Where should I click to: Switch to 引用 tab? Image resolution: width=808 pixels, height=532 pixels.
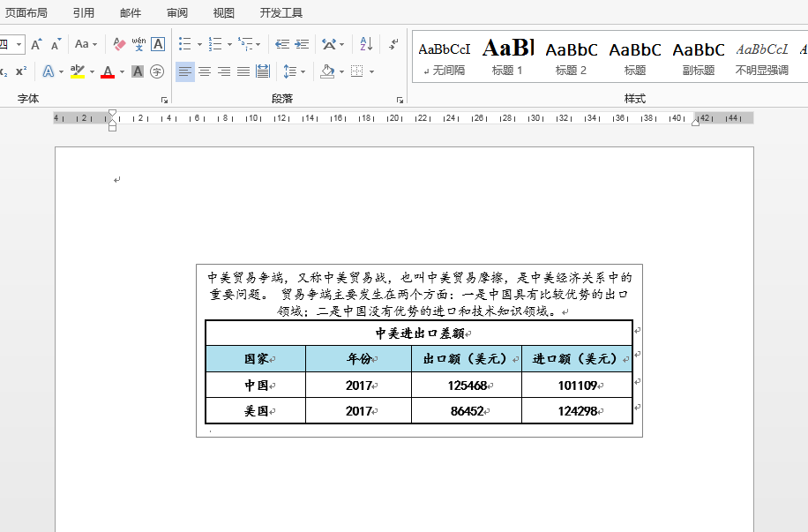pyautogui.click(x=84, y=13)
